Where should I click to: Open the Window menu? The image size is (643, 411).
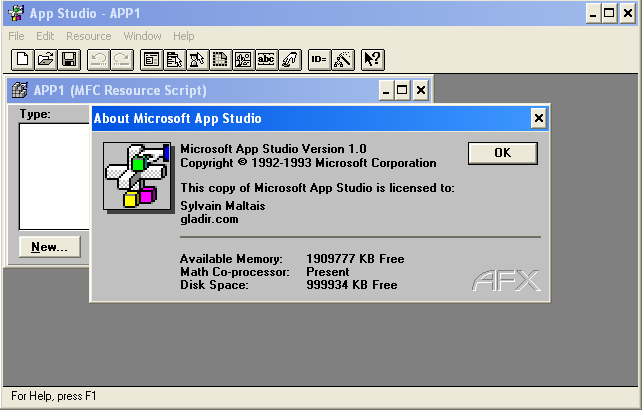(142, 36)
